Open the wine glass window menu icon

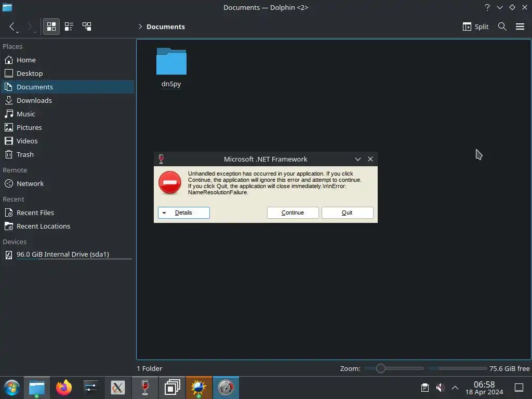point(161,159)
